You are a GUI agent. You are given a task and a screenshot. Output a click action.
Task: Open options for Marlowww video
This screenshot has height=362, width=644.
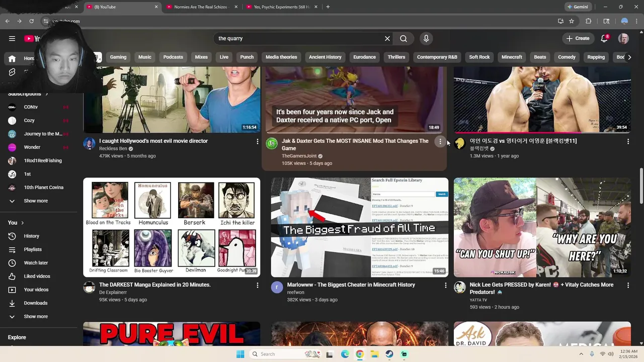445,285
